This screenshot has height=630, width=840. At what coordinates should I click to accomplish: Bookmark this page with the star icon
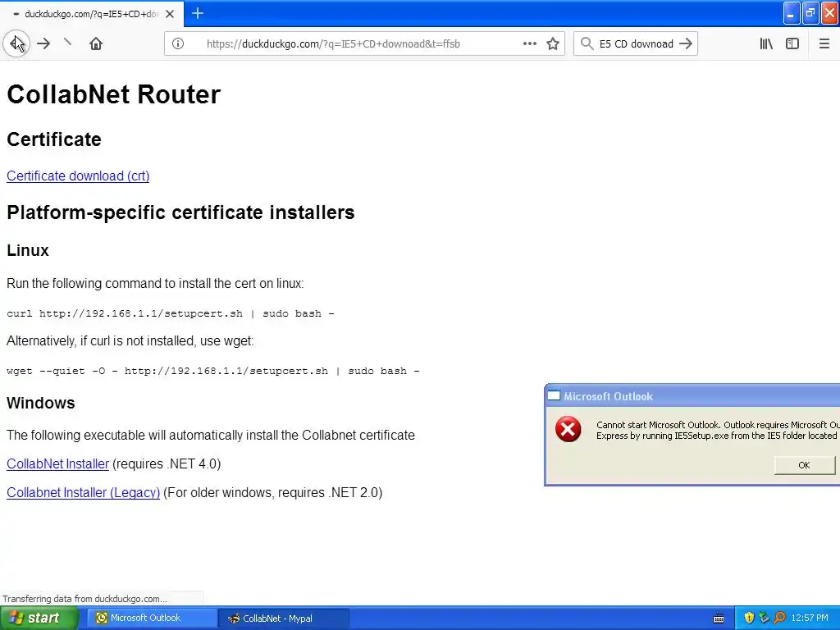(553, 43)
